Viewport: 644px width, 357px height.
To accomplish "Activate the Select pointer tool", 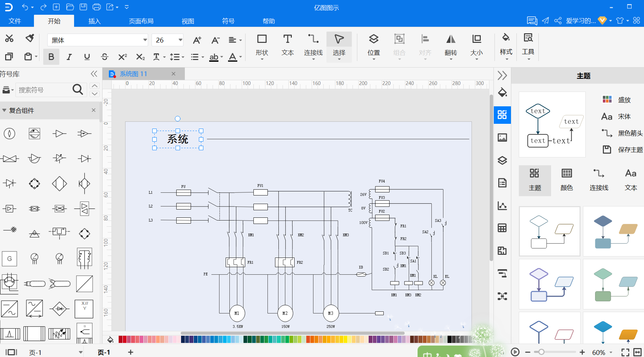I will 339,46.
